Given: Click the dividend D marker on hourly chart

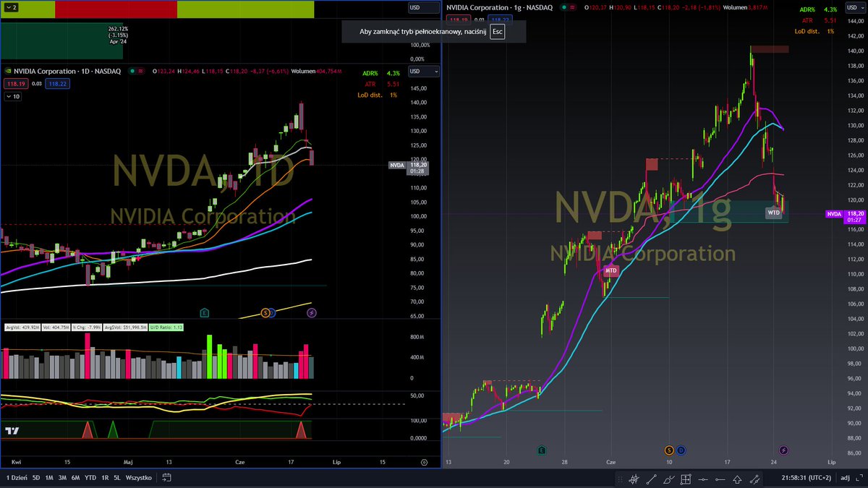Looking at the screenshot, I should click(681, 450).
